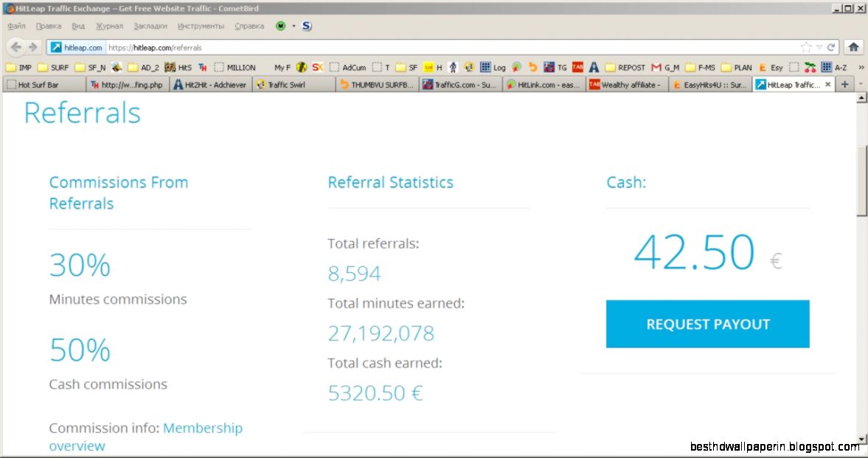Open the G_M Gmail bookmark icon
The width and height of the screenshot is (868, 458).
click(x=656, y=66)
